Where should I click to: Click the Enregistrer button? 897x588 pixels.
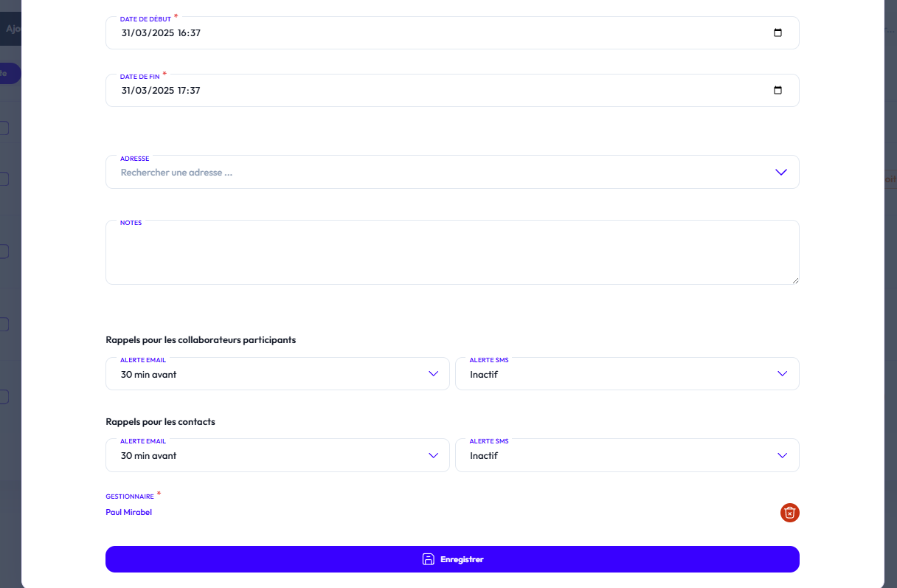click(x=452, y=559)
